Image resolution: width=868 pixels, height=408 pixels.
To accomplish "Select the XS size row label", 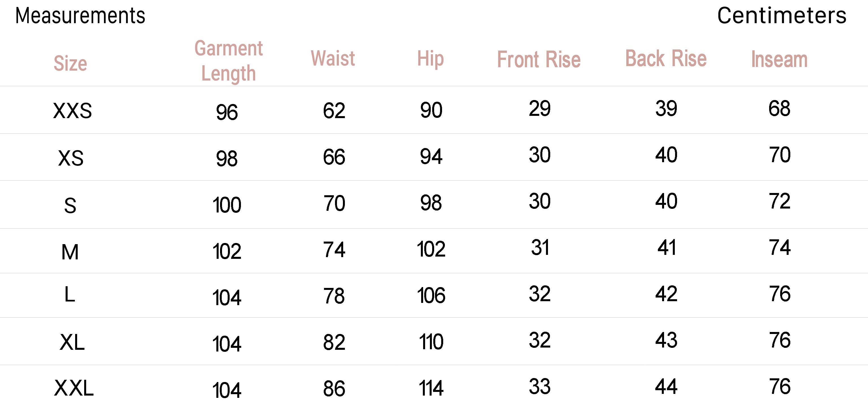I will click(71, 158).
